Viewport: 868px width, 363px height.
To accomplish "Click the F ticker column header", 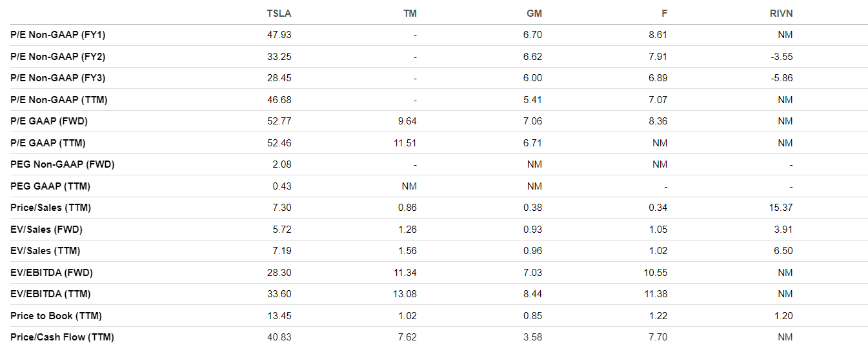I will click(664, 14).
